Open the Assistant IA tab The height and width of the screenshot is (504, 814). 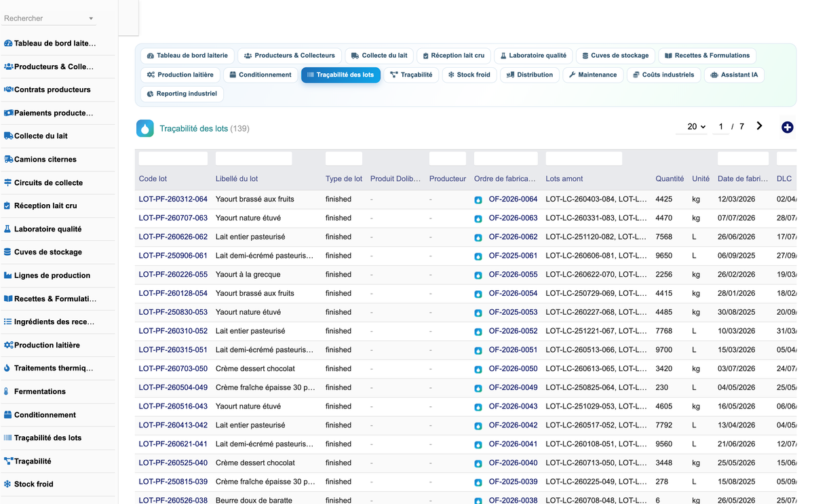734,75
